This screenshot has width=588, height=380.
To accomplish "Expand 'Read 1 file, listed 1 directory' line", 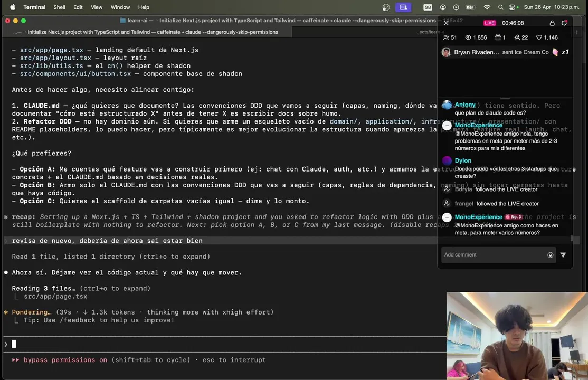I will 111,256.
